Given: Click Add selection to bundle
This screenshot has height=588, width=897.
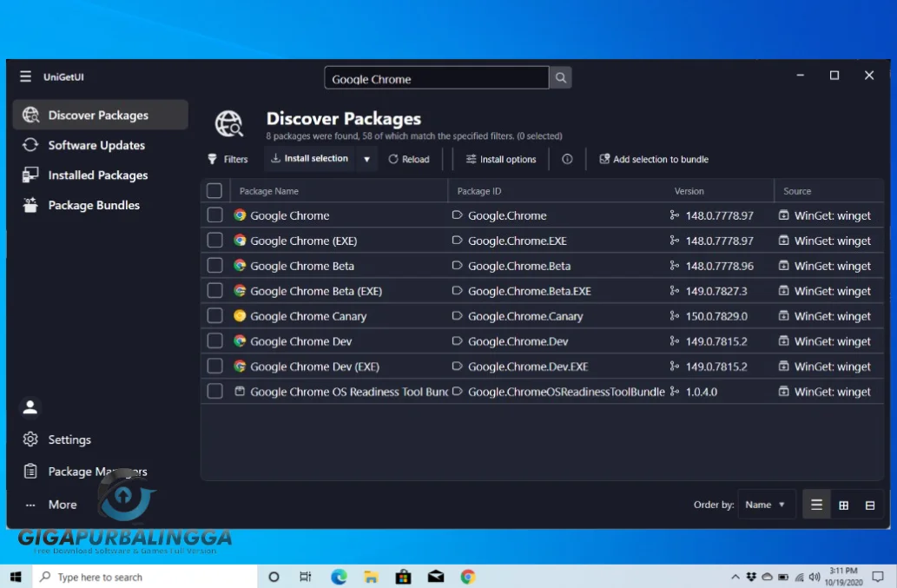Looking at the screenshot, I should pyautogui.click(x=654, y=159).
